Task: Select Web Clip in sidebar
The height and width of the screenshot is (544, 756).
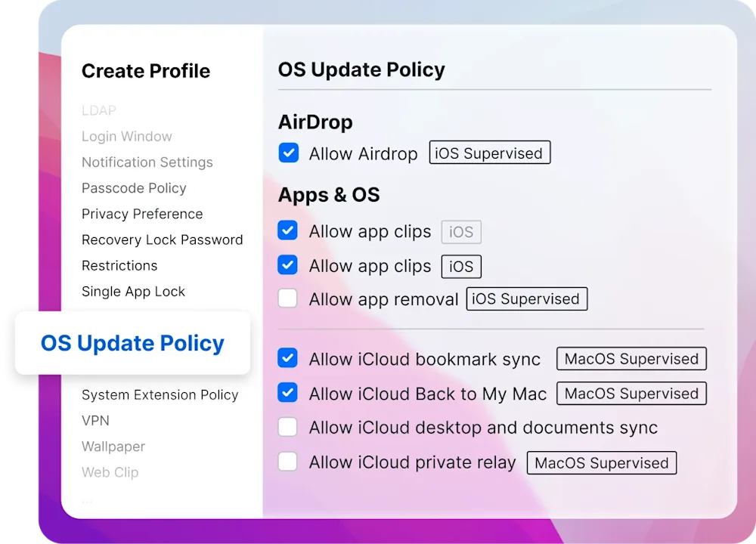Action: (x=110, y=472)
